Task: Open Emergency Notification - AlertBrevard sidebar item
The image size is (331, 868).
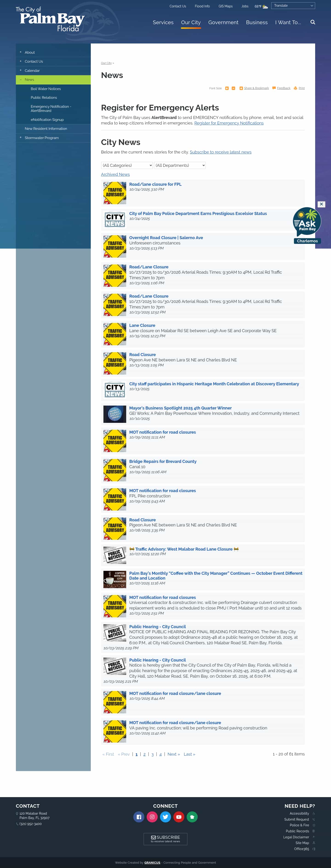Action: click(x=51, y=108)
